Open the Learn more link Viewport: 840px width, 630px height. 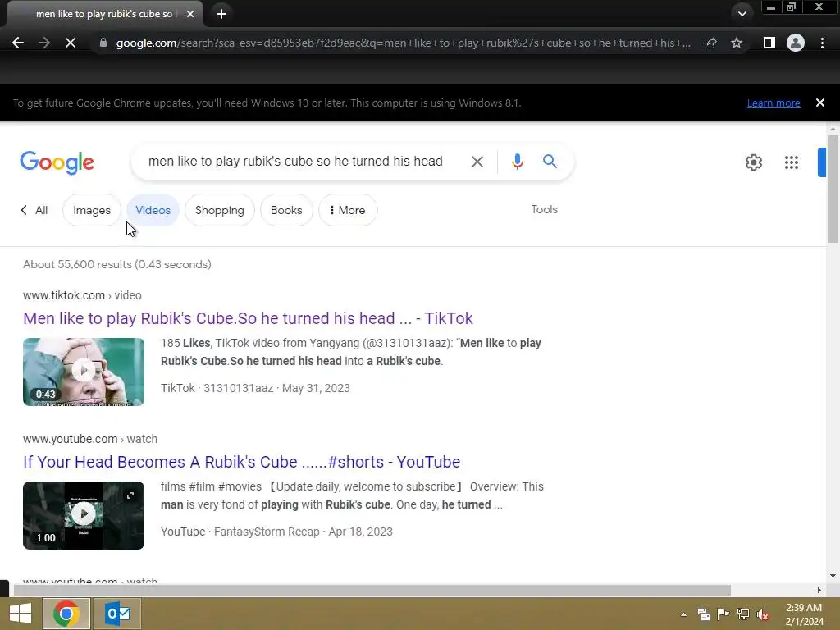pyautogui.click(x=774, y=103)
